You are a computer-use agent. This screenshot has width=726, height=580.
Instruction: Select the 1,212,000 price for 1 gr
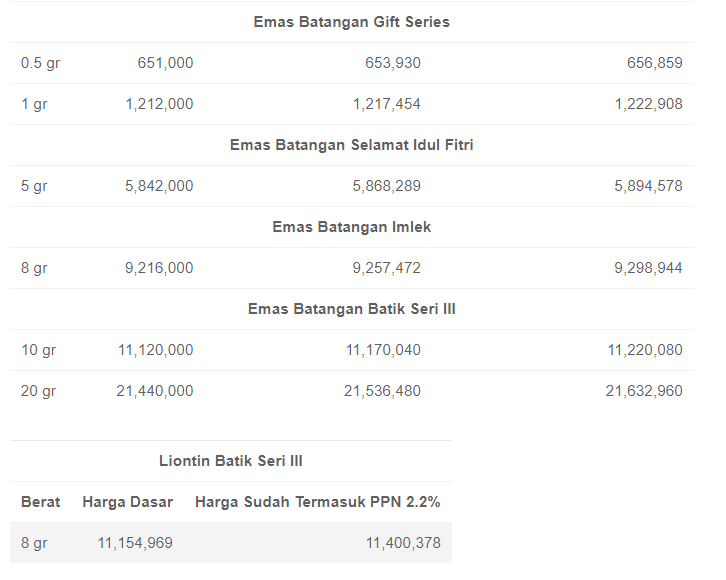pos(159,104)
